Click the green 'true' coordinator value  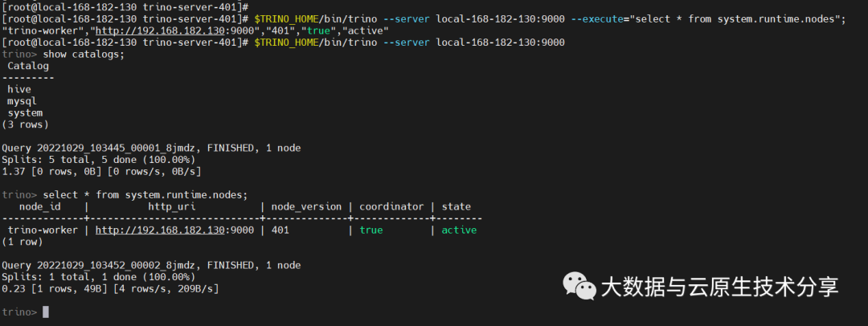coord(371,230)
